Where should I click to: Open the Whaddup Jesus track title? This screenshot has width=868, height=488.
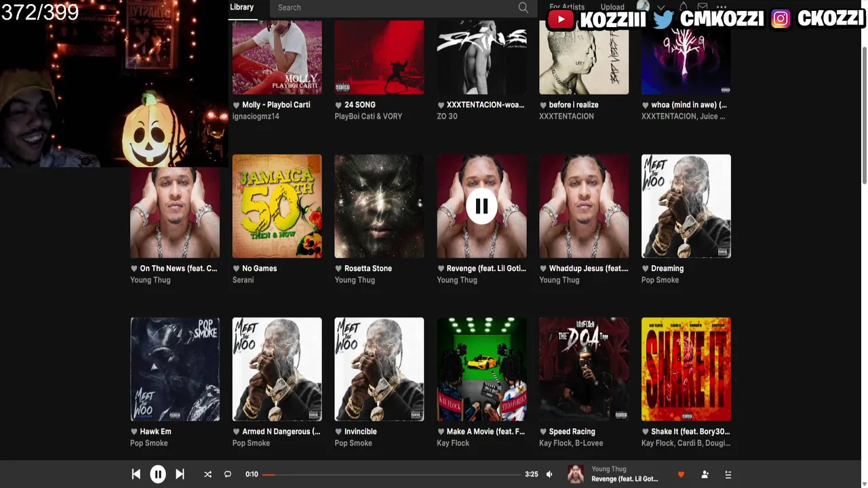pos(589,268)
